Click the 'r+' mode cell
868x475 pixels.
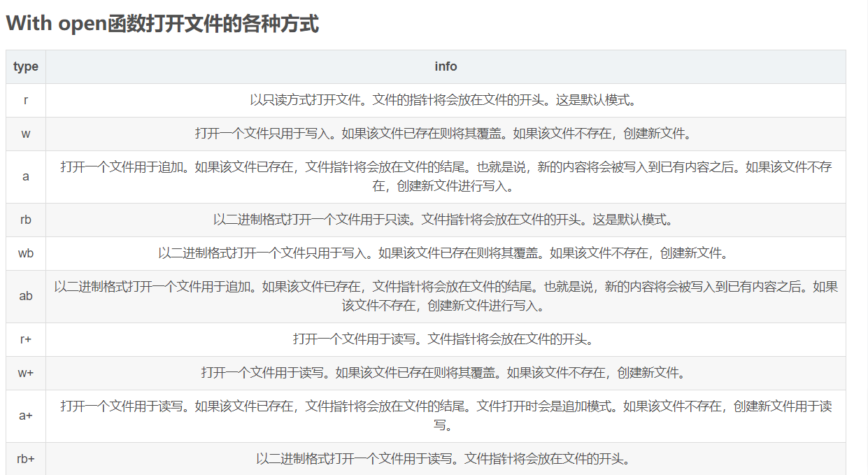[x=25, y=339]
